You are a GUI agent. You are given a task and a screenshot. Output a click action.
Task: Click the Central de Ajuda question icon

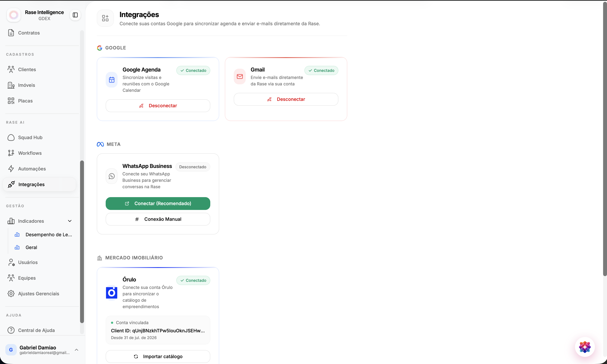pos(11,330)
